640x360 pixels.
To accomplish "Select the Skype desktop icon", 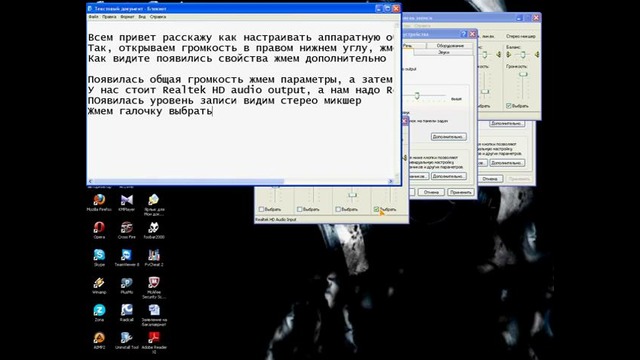I will [x=99, y=255].
